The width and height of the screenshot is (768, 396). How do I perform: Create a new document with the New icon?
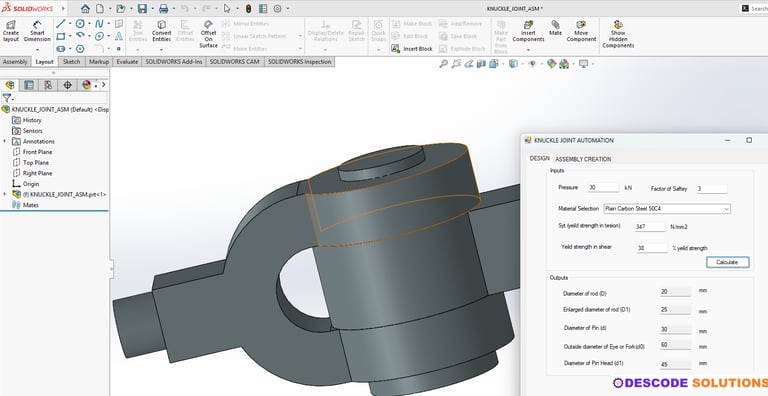pyautogui.click(x=100, y=8)
